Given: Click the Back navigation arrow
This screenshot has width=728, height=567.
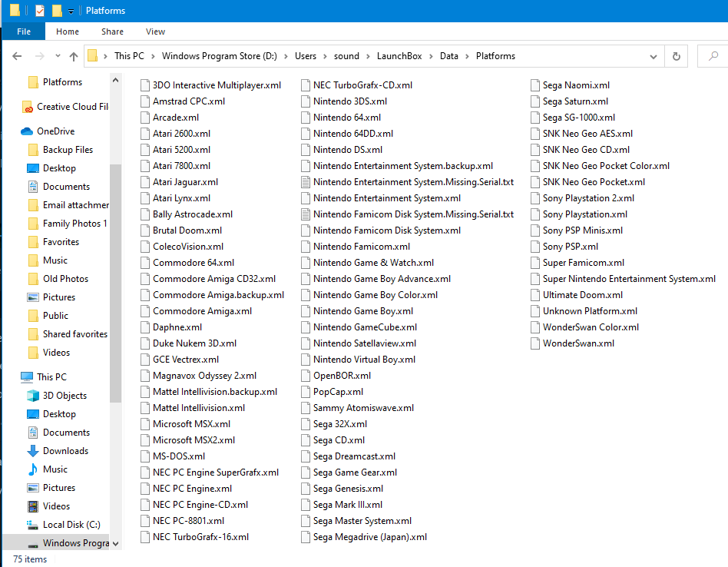Looking at the screenshot, I should tap(17, 56).
